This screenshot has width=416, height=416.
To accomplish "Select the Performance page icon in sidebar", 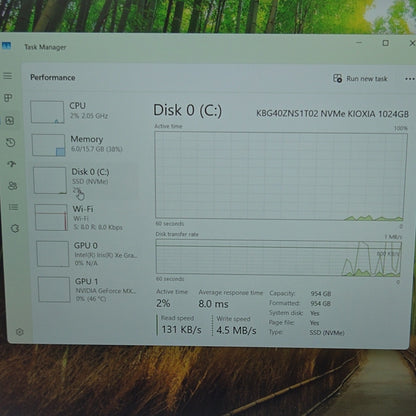I will 9,120.
